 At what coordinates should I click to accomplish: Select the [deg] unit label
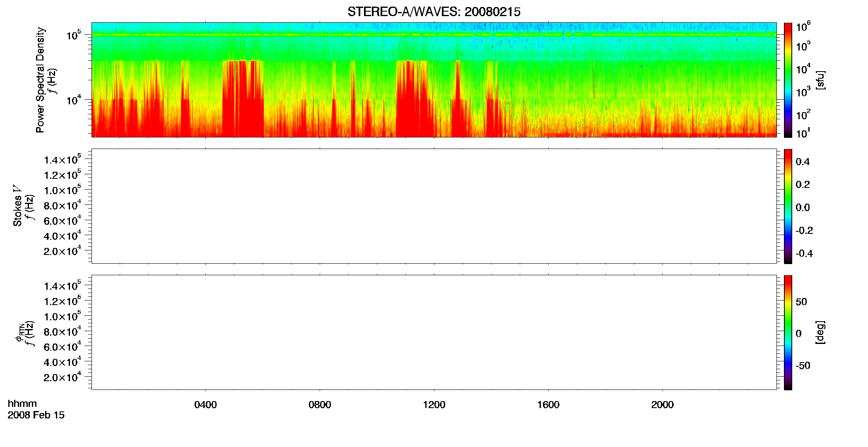pyautogui.click(x=820, y=332)
